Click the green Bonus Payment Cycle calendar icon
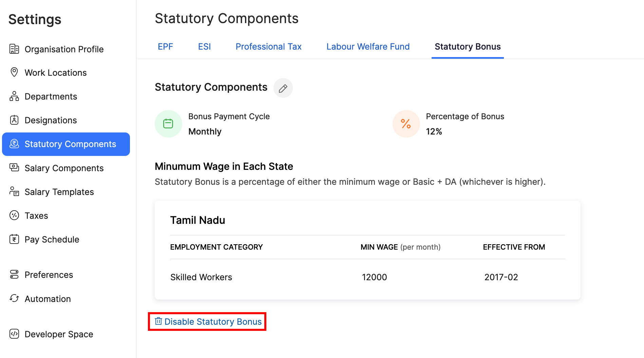Viewport: 644px width, 358px height. coord(168,124)
